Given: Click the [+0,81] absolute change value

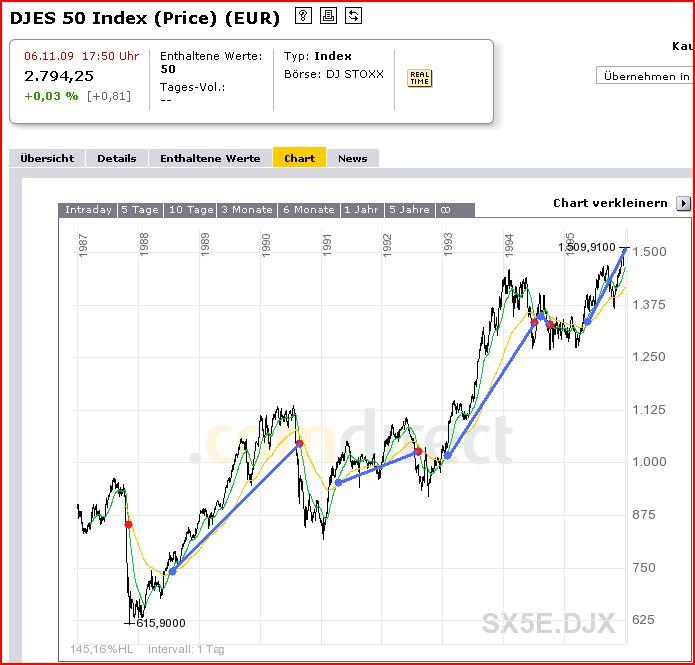Looking at the screenshot, I should pos(109,96).
